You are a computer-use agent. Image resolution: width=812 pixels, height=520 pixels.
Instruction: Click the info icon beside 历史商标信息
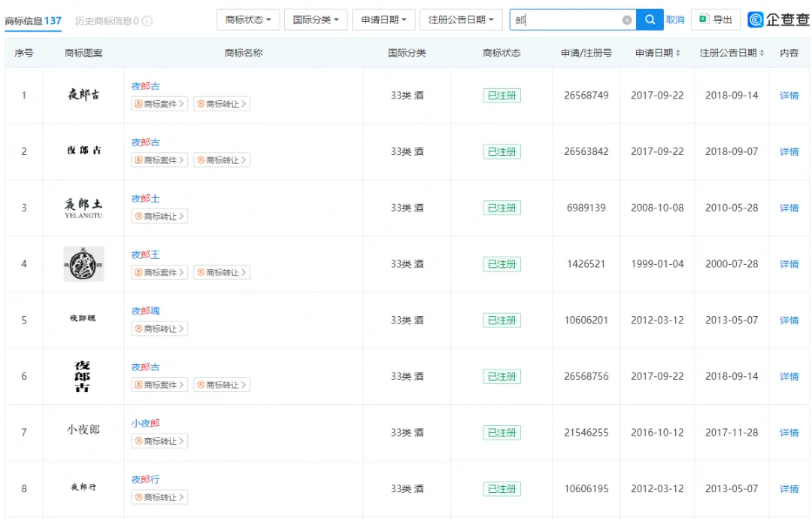[x=147, y=21]
